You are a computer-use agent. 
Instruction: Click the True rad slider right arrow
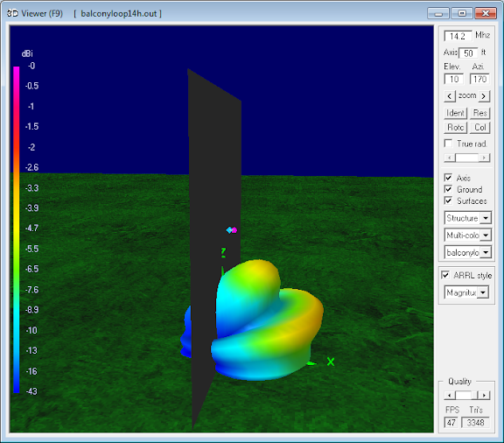(485, 158)
